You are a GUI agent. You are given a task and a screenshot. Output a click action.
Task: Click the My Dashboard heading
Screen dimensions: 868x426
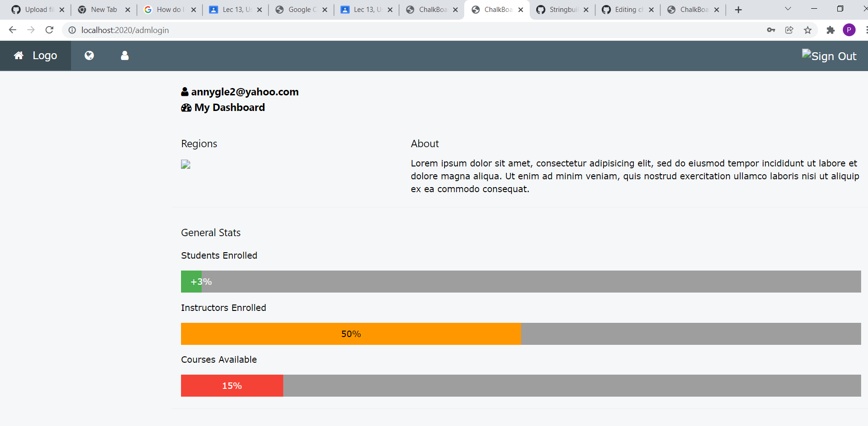click(x=230, y=107)
